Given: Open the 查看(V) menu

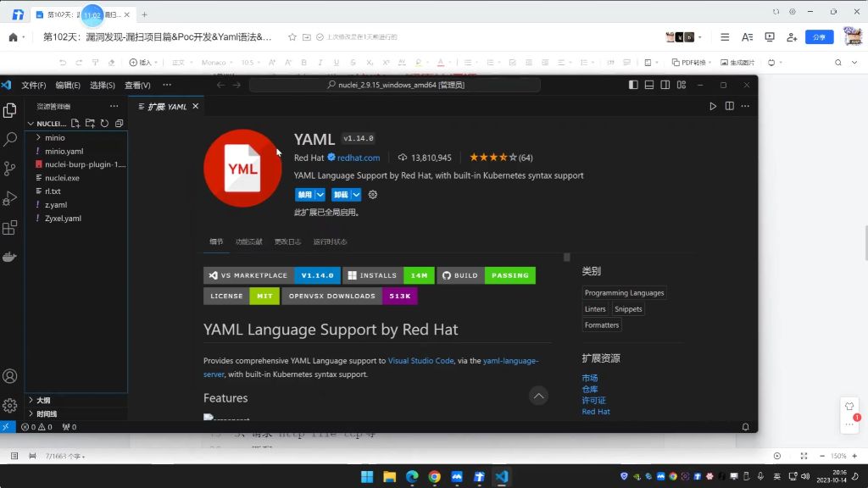Looking at the screenshot, I should click(137, 86).
